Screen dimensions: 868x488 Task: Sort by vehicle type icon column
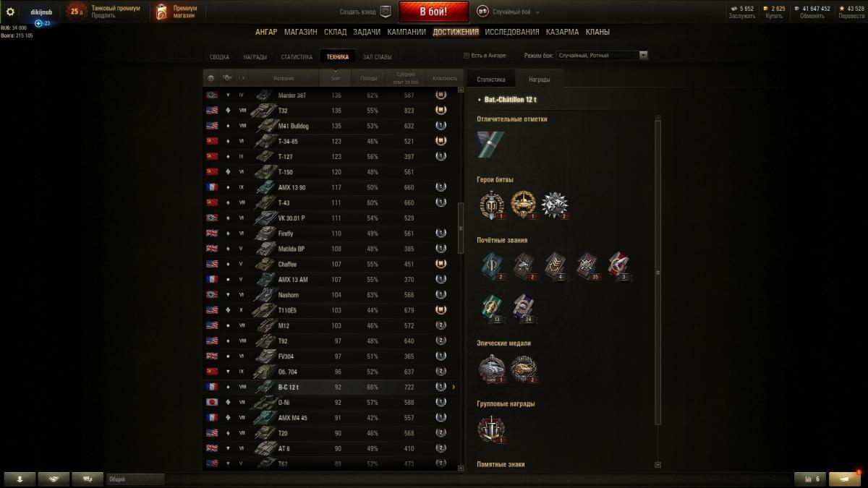pos(227,78)
